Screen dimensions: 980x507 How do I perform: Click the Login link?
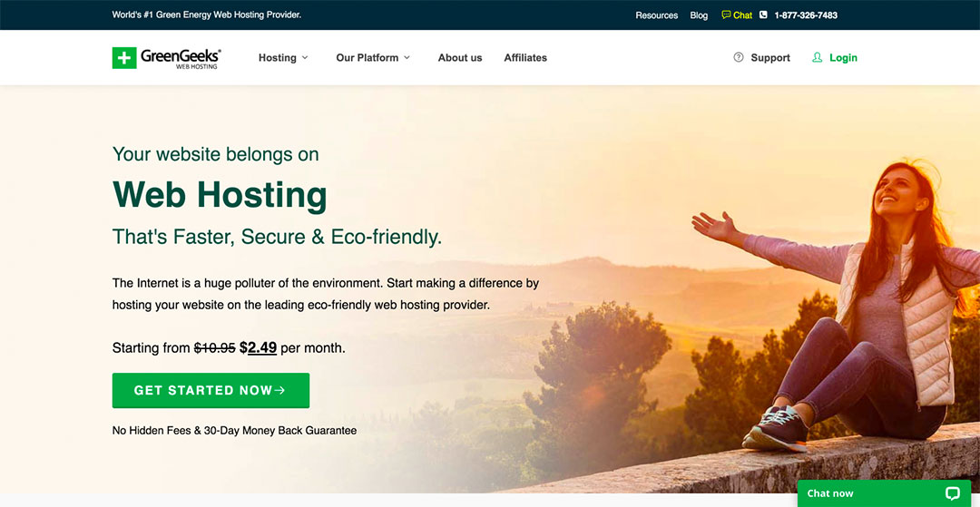tap(843, 57)
